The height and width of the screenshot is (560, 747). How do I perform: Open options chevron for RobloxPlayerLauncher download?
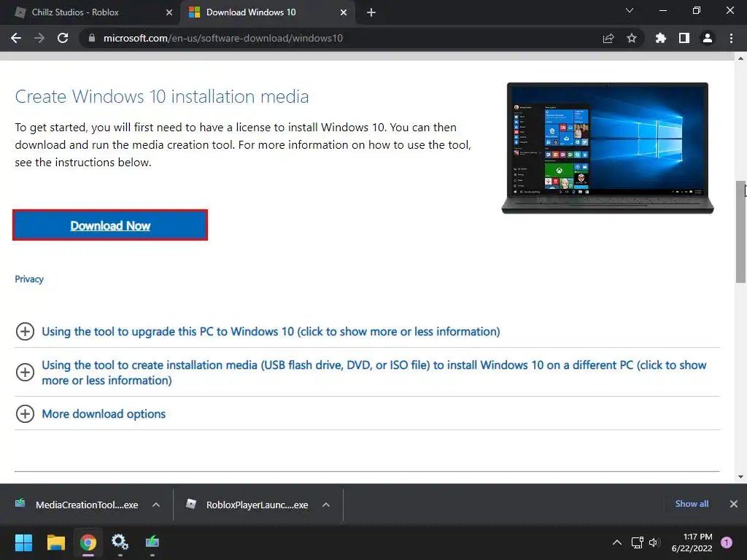pos(326,505)
